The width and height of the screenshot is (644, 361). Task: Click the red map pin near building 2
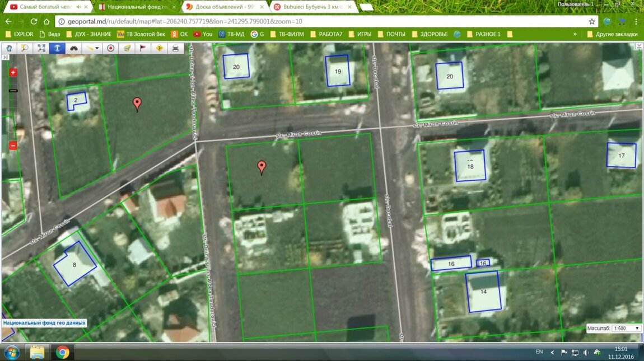point(137,104)
